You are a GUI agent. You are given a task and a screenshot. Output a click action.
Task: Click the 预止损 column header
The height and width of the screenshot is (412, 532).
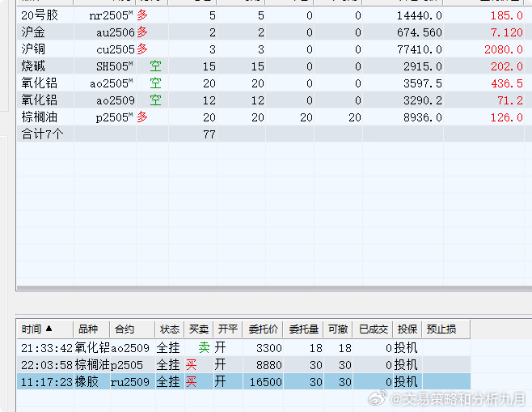[446, 329]
